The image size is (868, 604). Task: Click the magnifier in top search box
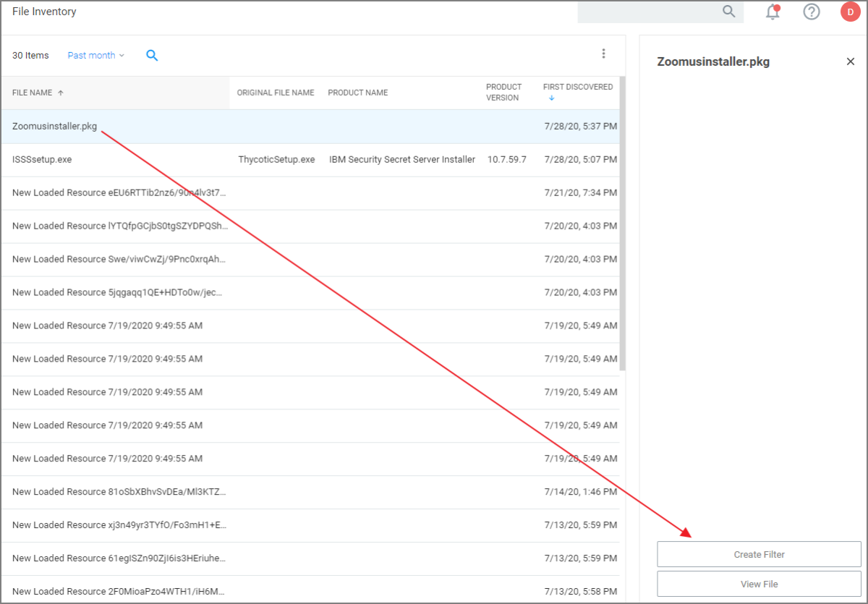click(x=729, y=12)
